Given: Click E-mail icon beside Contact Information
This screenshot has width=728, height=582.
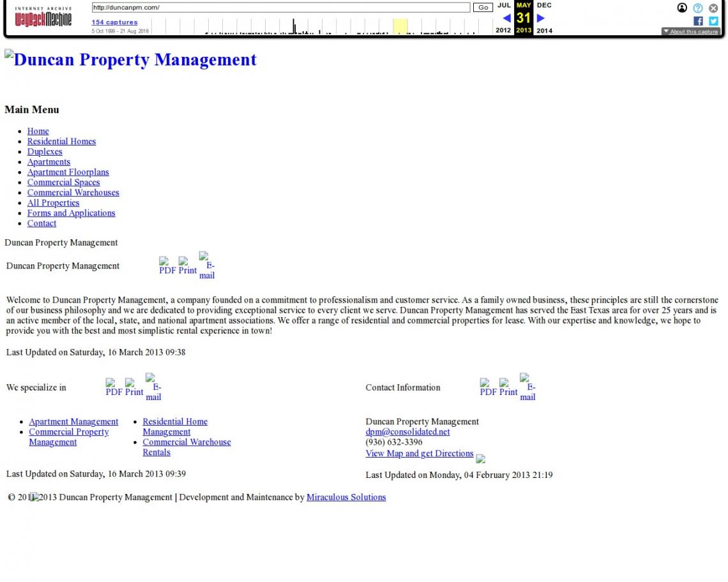Looking at the screenshot, I should pos(528,387).
